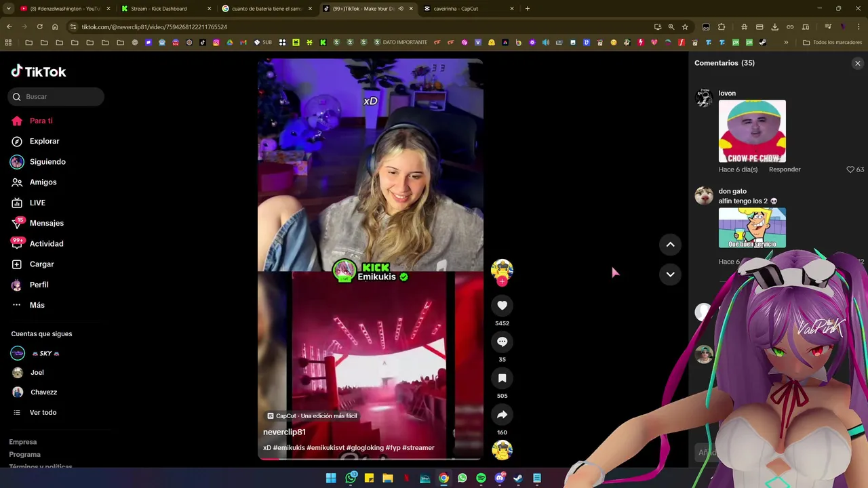Screen dimensions: 868x488
Task: Follow creator with the red plus badge
Action: click(502, 282)
